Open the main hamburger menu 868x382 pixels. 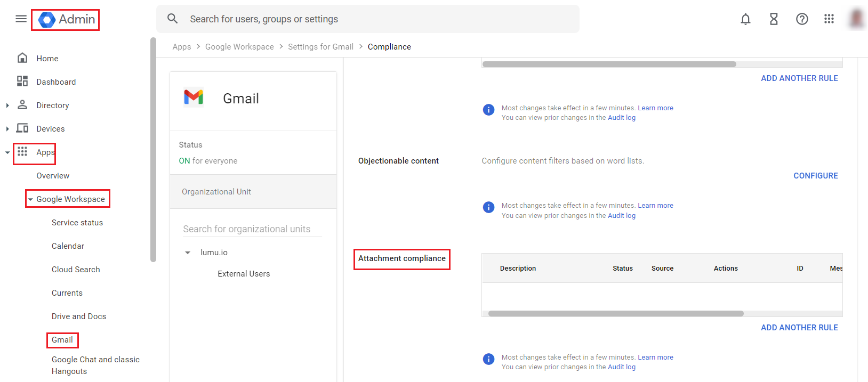click(21, 19)
